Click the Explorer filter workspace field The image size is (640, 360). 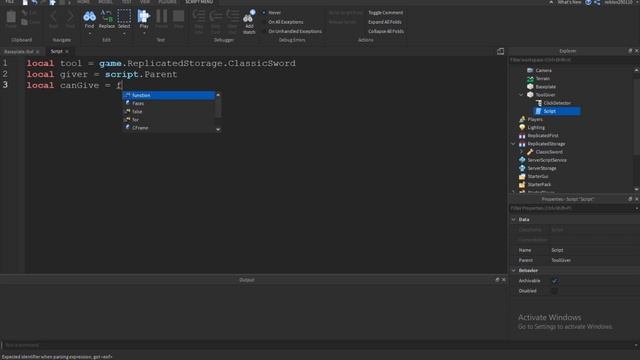pyautogui.click(x=573, y=60)
